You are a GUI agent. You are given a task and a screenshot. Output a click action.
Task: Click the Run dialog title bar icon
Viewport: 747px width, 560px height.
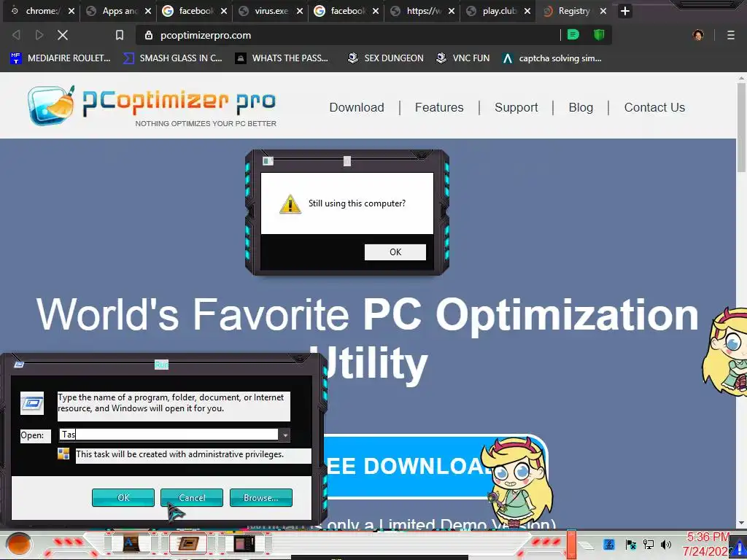pos(19,365)
